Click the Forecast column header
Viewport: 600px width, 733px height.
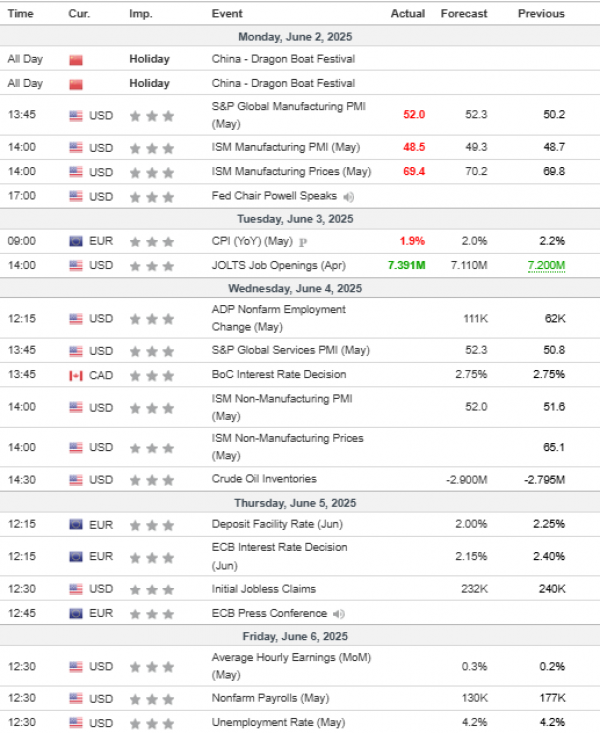tap(463, 14)
